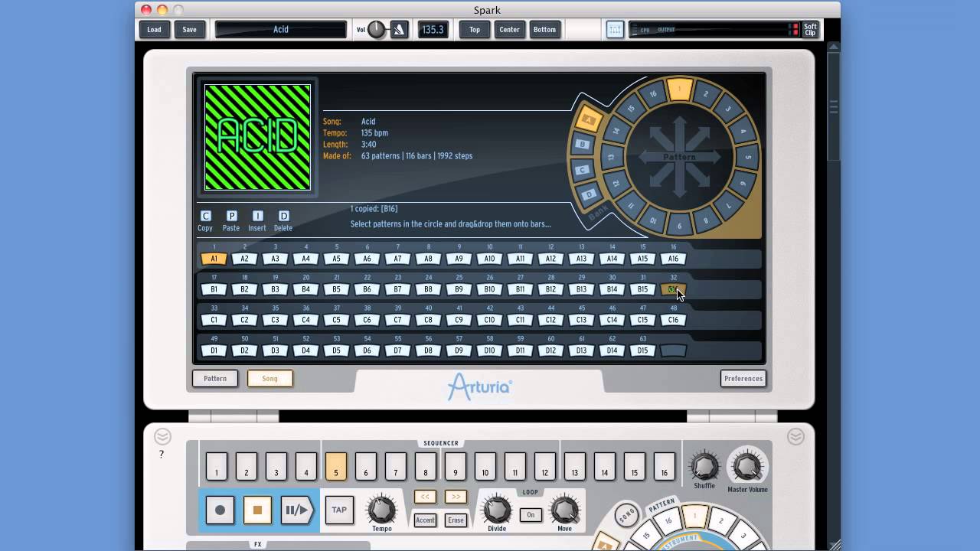
Task: Toggle the metronome icon in toolbar
Action: coord(399,30)
